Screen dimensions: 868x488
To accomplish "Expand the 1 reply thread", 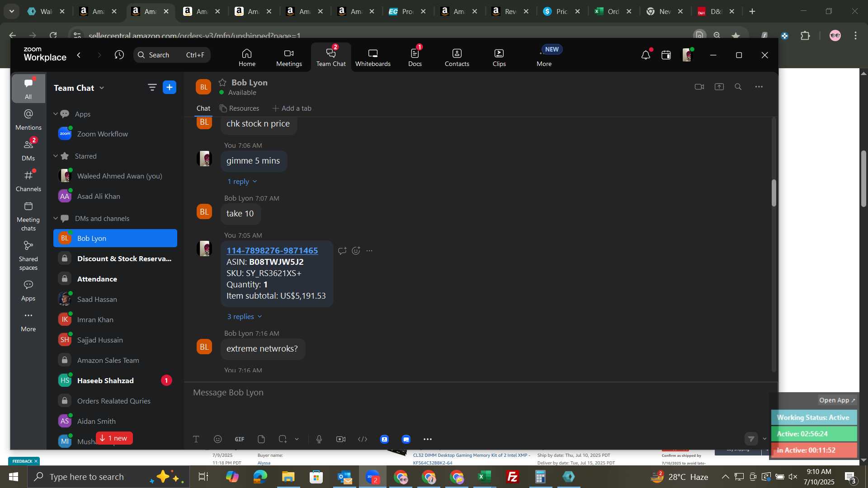I will point(242,181).
